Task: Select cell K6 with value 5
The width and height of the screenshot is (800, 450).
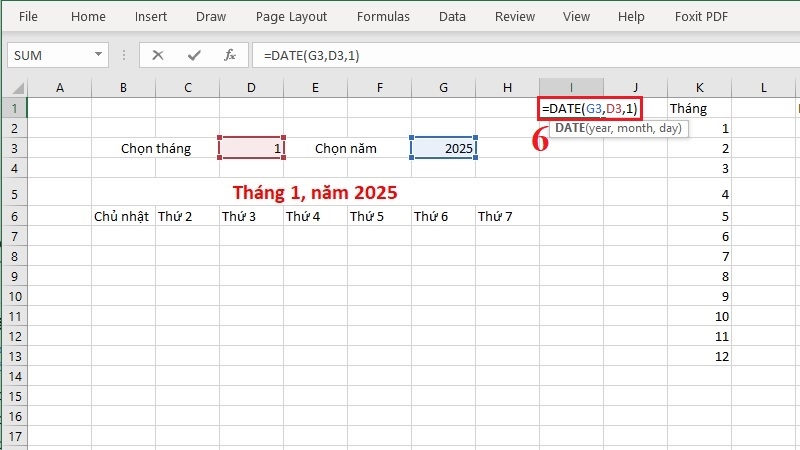Action: [699, 216]
